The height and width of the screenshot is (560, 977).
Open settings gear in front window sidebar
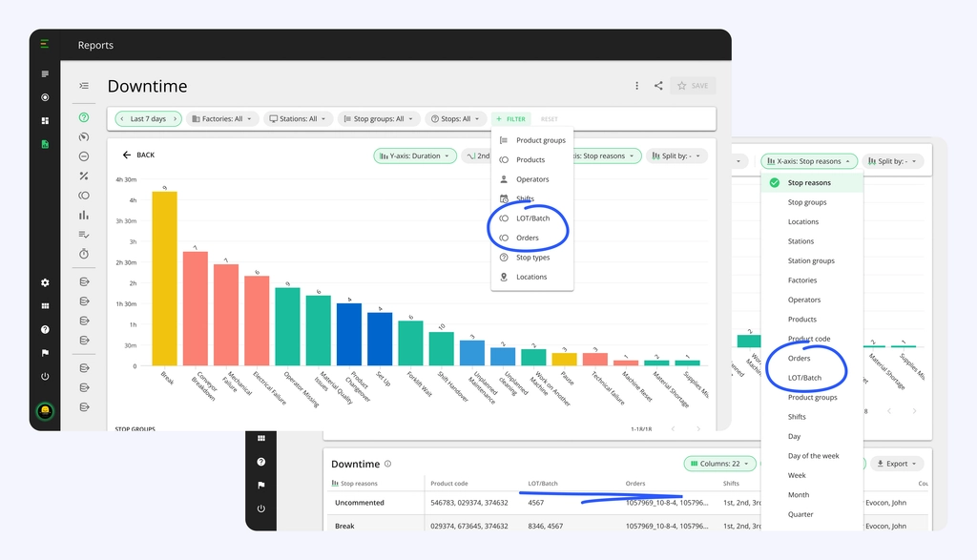(45, 282)
